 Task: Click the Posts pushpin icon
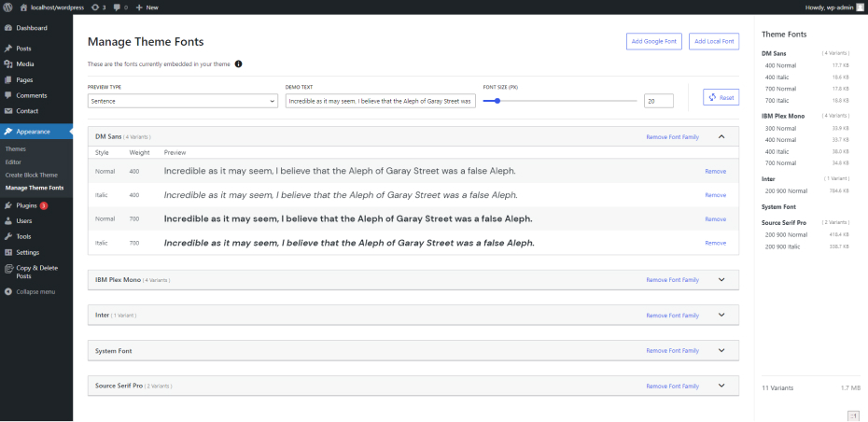click(x=8, y=49)
